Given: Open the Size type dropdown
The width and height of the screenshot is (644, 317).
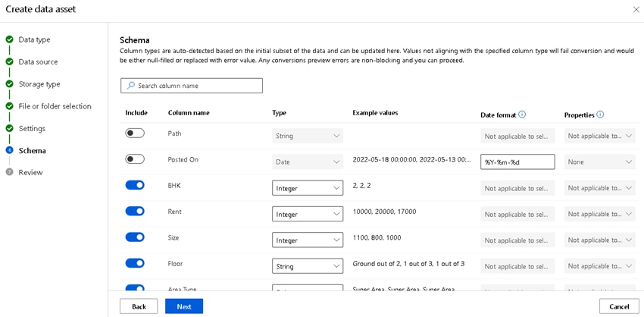Looking at the screenshot, I should pyautogui.click(x=308, y=240).
